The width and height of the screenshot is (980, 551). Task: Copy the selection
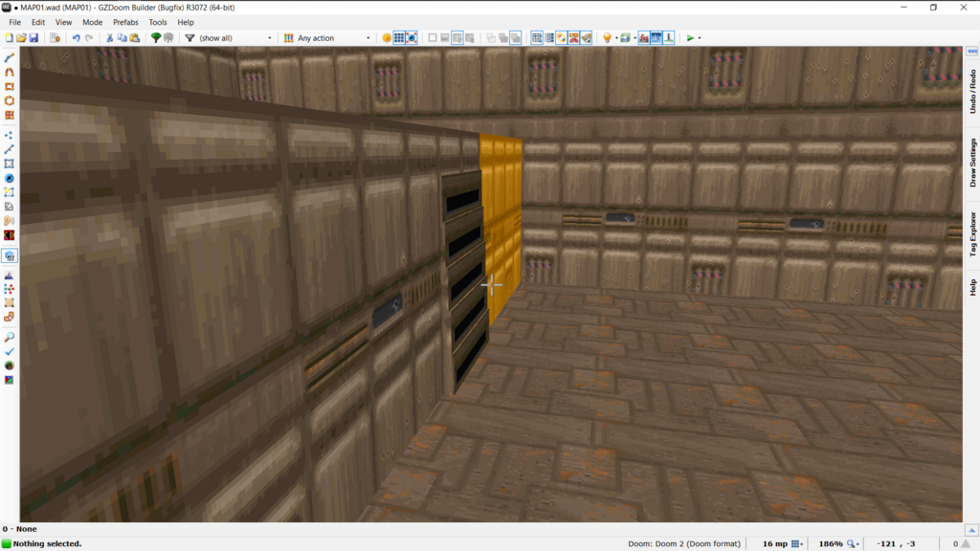[x=122, y=38]
